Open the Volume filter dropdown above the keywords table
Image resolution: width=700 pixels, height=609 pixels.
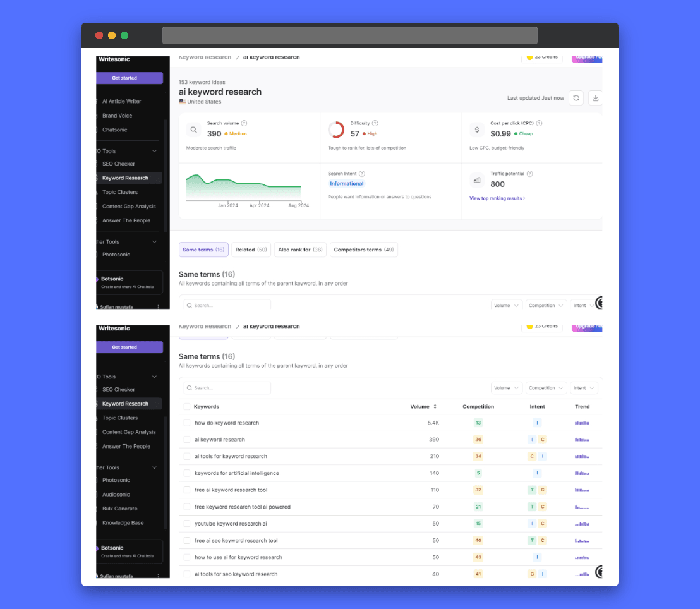coord(506,387)
